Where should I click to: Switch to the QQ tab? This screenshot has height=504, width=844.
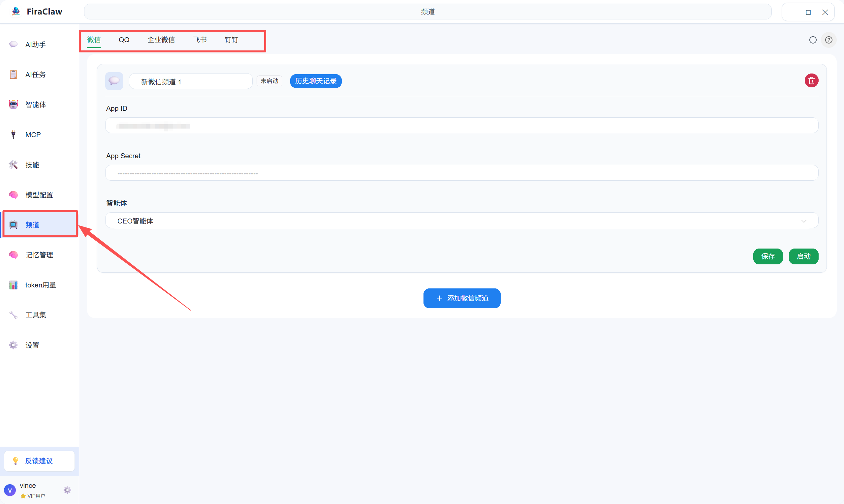point(124,40)
